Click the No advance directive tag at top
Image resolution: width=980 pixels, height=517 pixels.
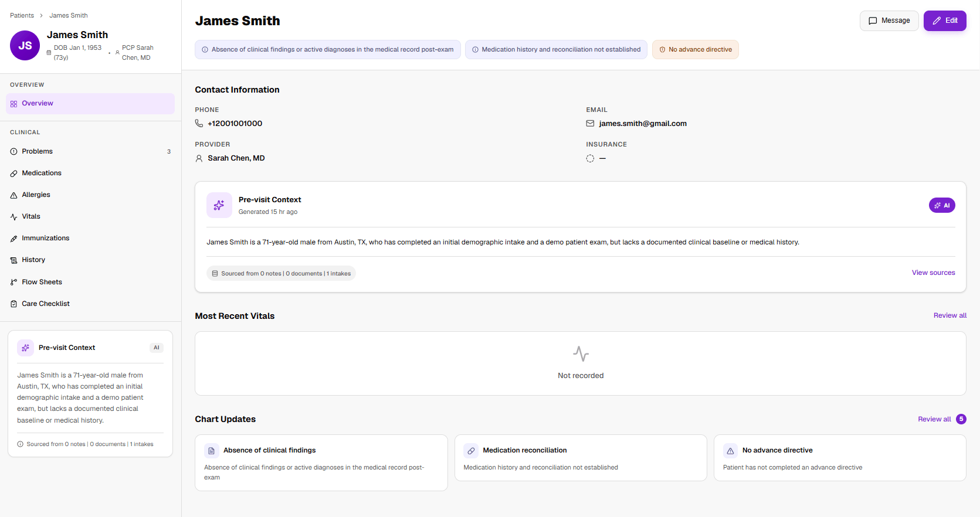[x=696, y=50]
